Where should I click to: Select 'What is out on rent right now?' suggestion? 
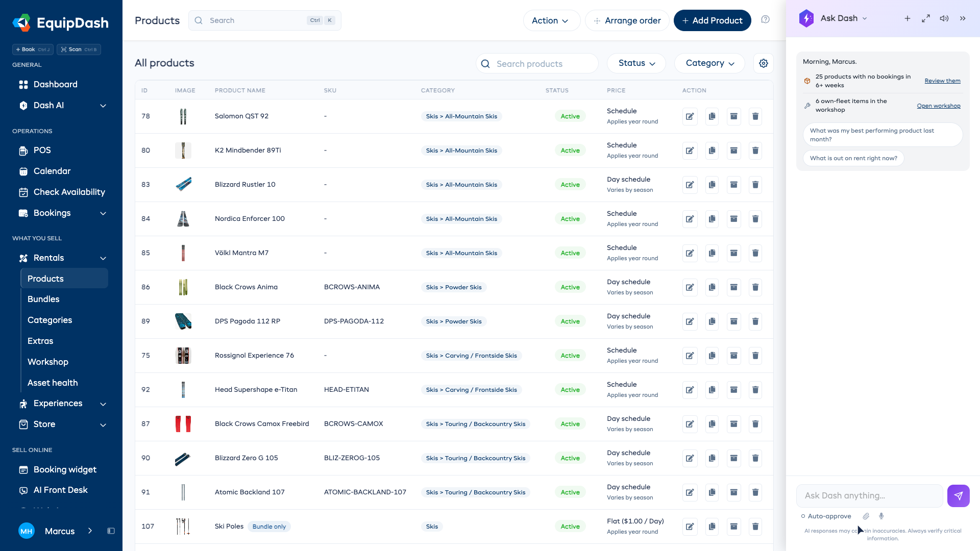853,158
